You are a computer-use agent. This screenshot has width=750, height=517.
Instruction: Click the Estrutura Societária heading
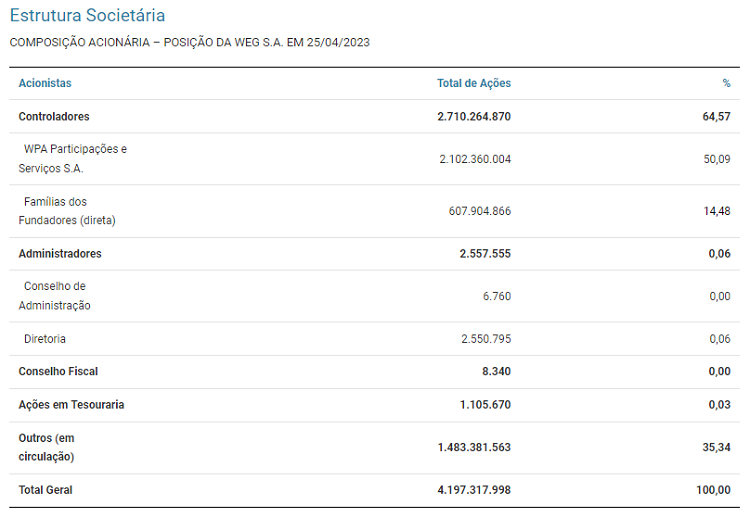(87, 16)
